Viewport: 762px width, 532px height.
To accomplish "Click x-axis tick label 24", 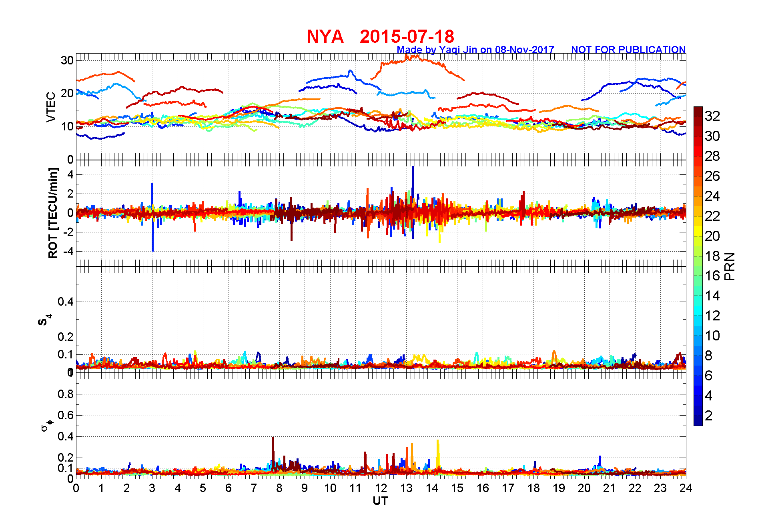I will (x=686, y=488).
